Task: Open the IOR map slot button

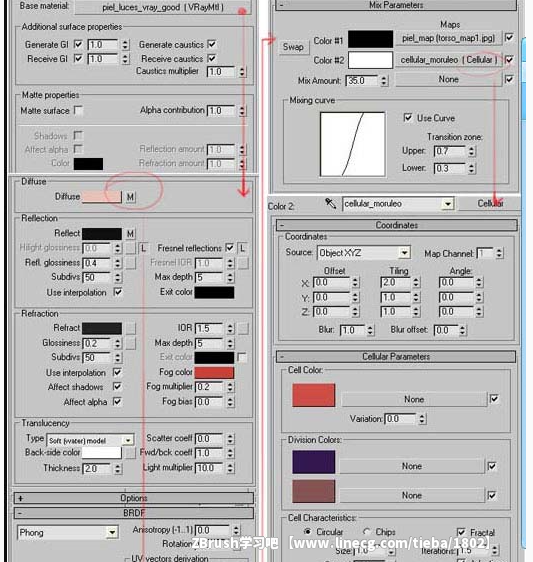Action: [x=243, y=328]
